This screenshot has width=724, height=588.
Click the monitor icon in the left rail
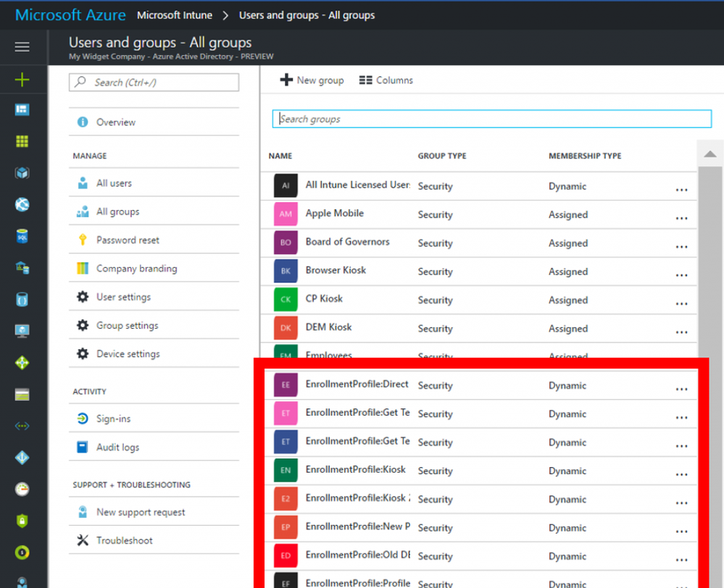click(22, 330)
